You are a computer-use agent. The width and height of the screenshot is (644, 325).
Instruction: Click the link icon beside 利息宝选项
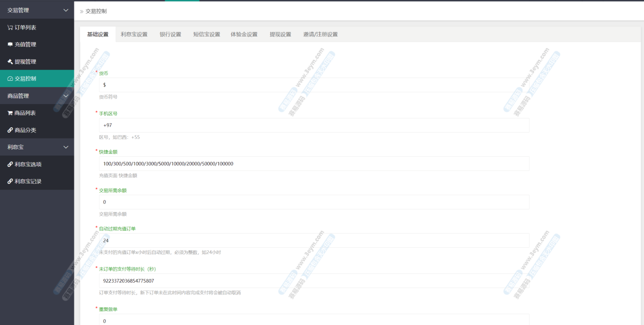[10, 164]
